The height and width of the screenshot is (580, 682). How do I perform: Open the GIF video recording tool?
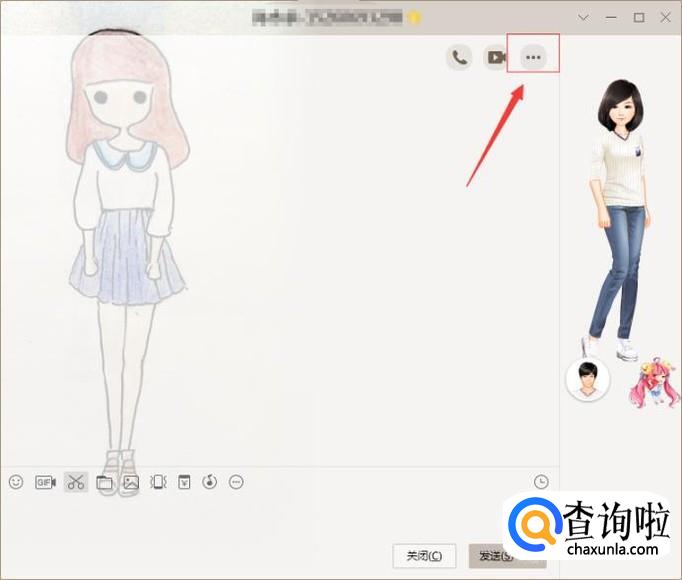(46, 482)
